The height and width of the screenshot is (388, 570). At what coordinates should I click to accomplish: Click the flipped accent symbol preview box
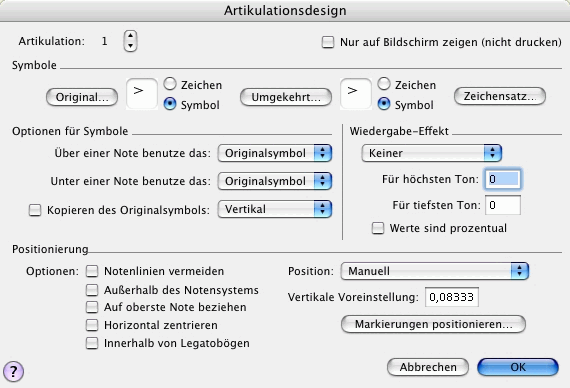[356, 94]
